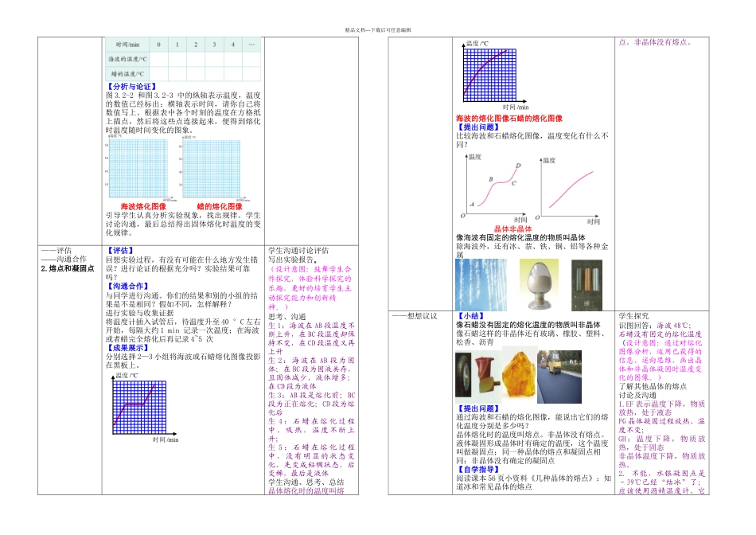Click the '时间/min' table header cell
Image resolution: width=756 pixels, height=535 pixels.
[128, 45]
